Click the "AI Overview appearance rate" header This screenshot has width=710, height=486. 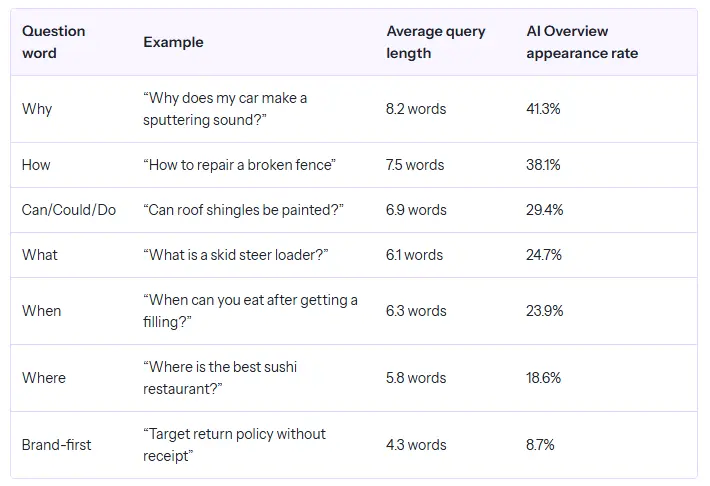(582, 42)
